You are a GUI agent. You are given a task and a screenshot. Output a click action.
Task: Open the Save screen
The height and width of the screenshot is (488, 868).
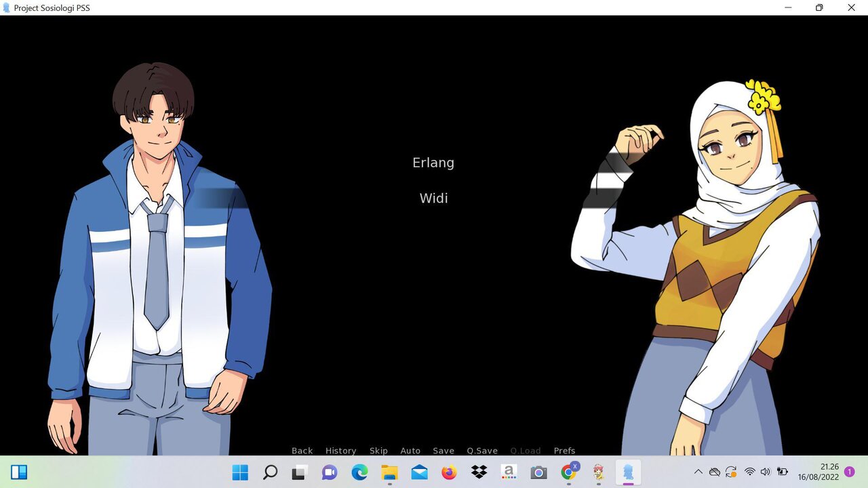[443, 451]
